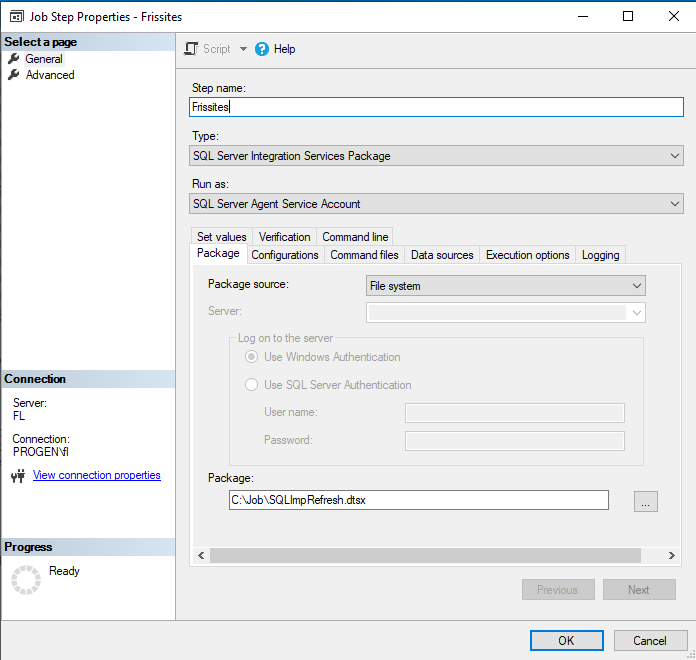Viewport: 696px width, 660px height.
Task: Expand the Script dropdown arrow
Action: [243, 49]
